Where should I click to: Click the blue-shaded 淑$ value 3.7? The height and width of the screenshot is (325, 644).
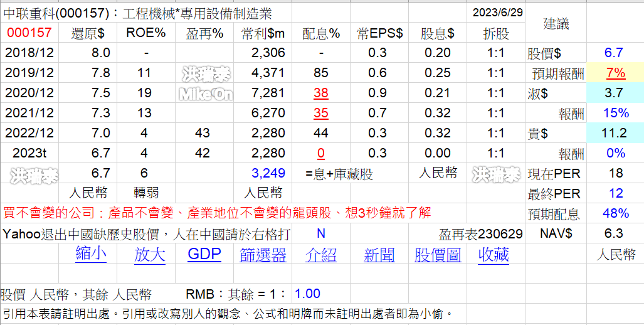(615, 93)
